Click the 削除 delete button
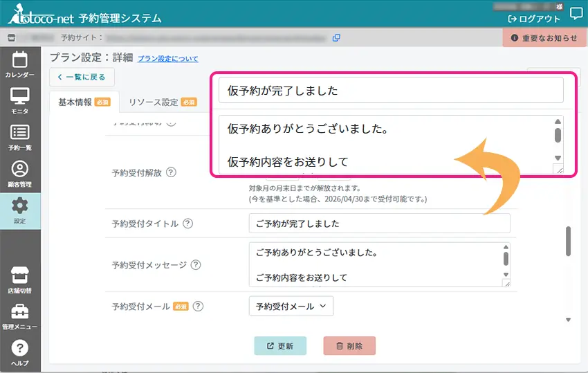The width and height of the screenshot is (588, 373). [349, 346]
